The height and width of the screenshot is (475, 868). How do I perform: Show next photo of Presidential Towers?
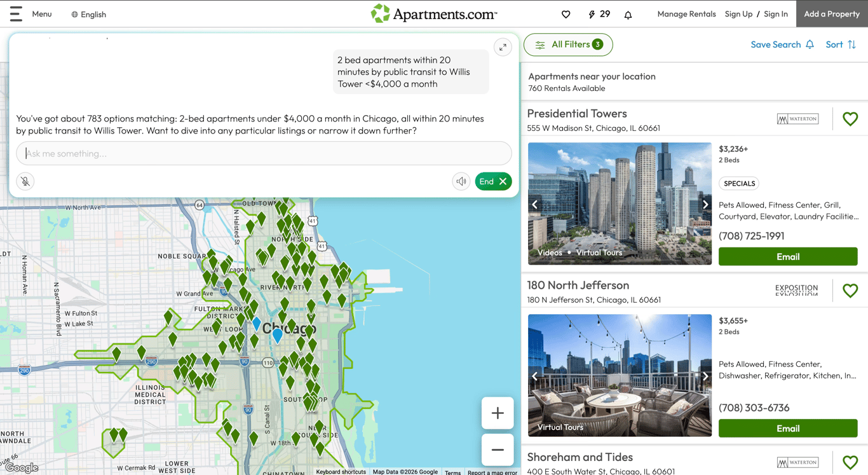click(x=705, y=204)
